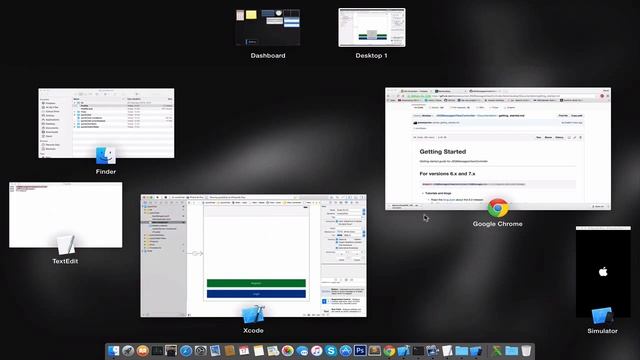Click the Google Chrome badge under its window
The height and width of the screenshot is (360, 640).
coord(498,208)
